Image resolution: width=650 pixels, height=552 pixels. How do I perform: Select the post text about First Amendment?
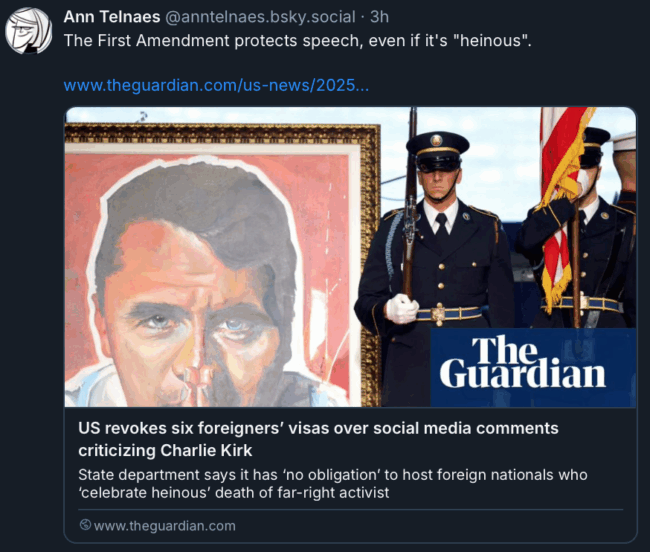pyautogui.click(x=297, y=41)
